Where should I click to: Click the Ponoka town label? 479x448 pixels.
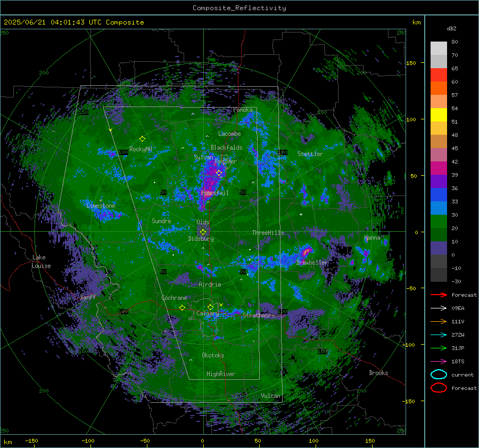coord(243,110)
